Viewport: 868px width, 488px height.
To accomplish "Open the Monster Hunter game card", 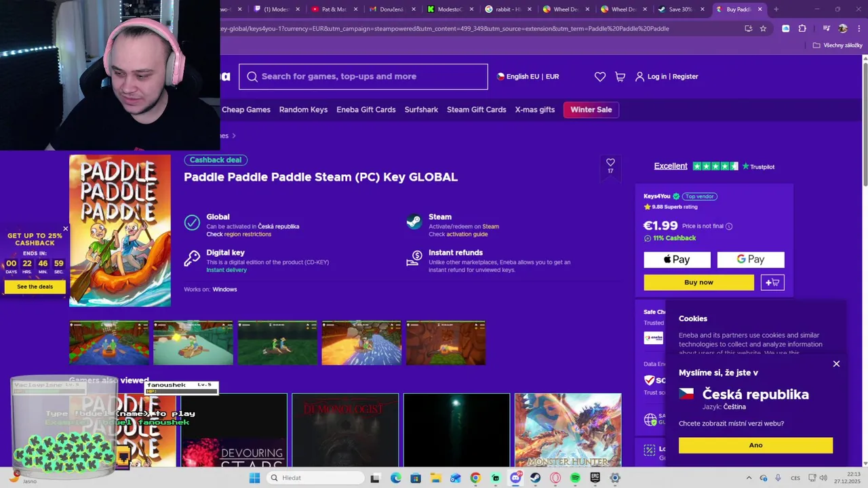I will coord(568,430).
